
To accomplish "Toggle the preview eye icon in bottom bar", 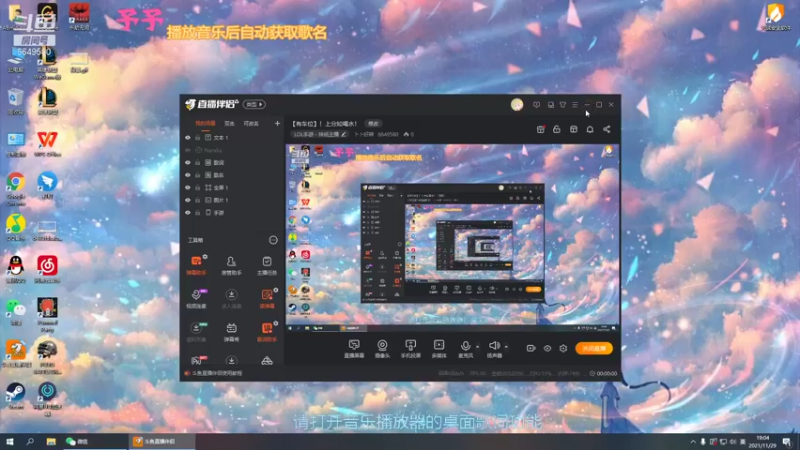I will [547, 348].
